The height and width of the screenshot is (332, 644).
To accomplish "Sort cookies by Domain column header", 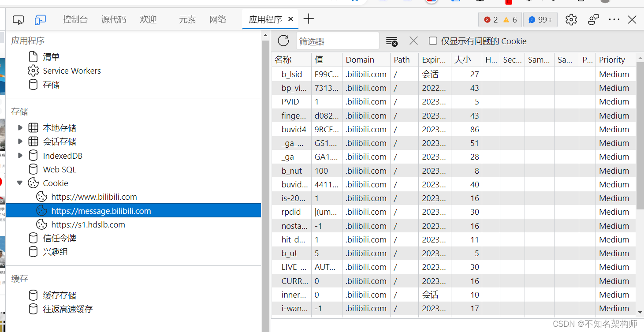I will pyautogui.click(x=366, y=60).
